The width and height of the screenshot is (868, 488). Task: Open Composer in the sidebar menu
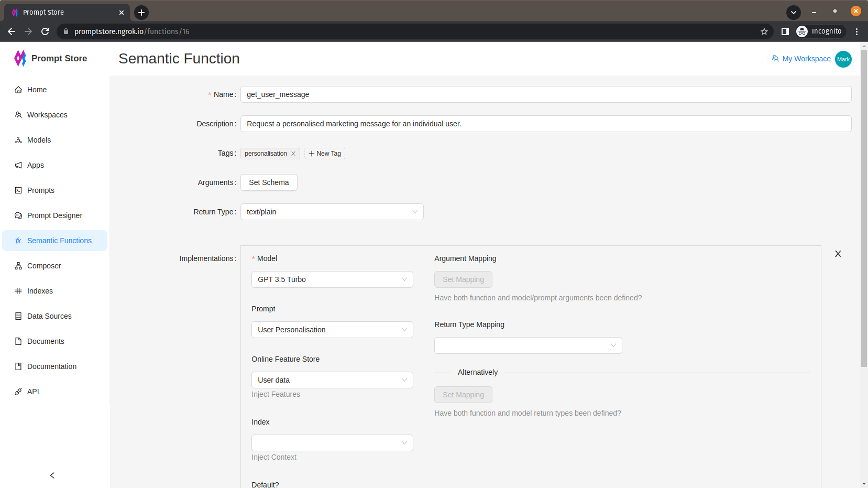pyautogui.click(x=55, y=266)
